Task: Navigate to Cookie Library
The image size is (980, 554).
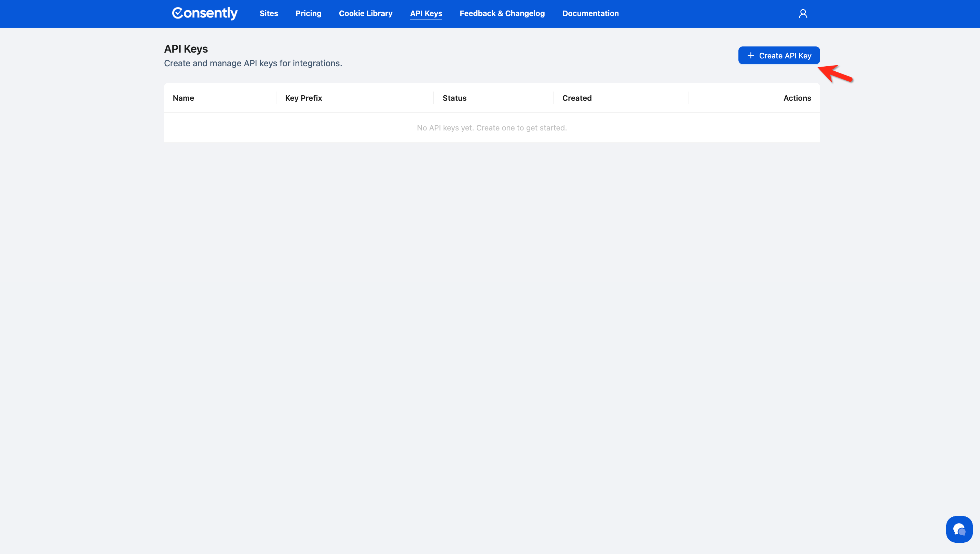Action: 365,13
